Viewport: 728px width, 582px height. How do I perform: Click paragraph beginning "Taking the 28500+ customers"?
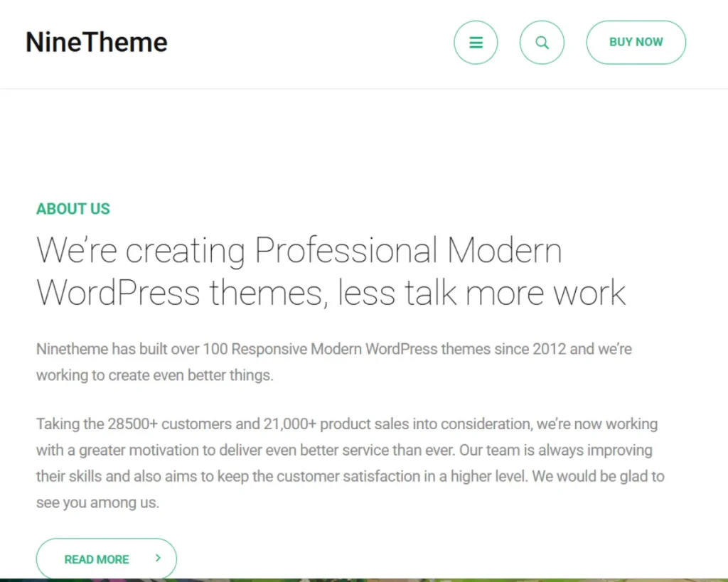pyautogui.click(x=350, y=463)
